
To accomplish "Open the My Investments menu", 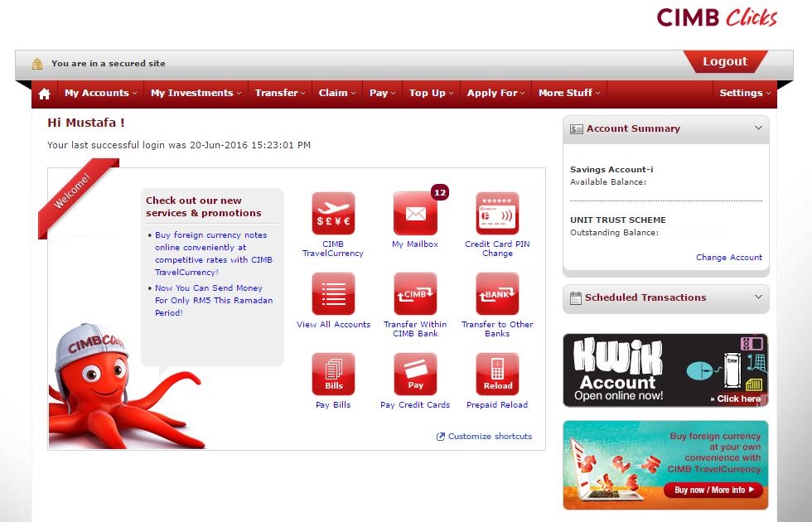I will 196,93.
